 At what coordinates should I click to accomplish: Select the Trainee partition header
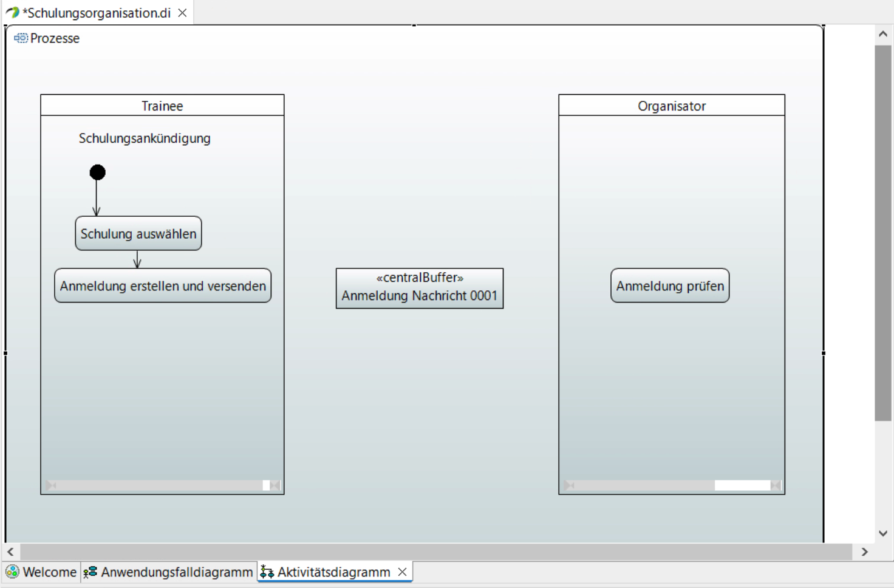(x=162, y=106)
